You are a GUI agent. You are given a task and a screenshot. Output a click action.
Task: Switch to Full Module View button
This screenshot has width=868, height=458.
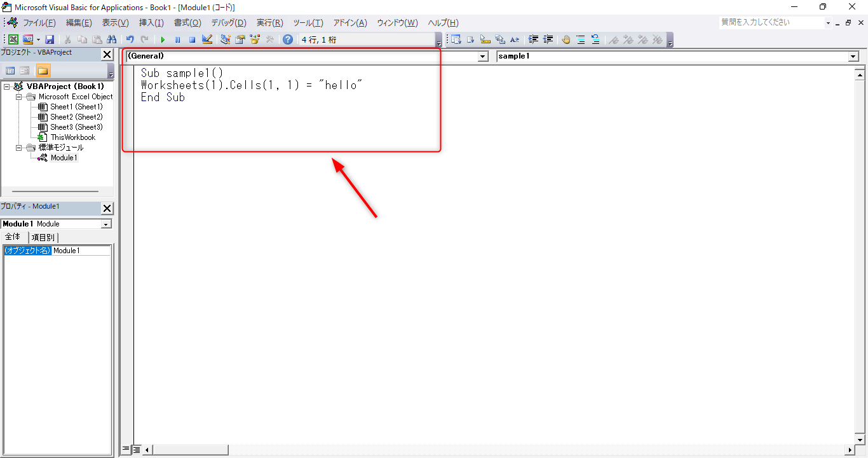(x=136, y=450)
